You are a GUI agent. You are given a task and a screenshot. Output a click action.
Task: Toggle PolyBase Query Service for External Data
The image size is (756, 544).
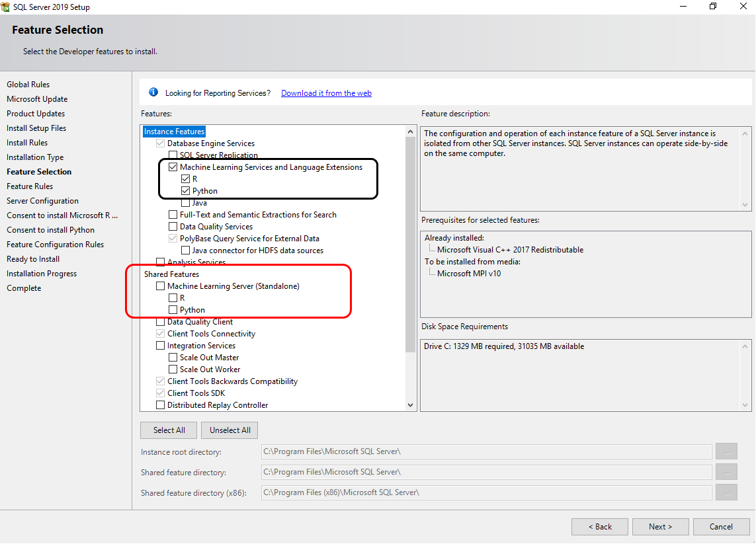(173, 239)
